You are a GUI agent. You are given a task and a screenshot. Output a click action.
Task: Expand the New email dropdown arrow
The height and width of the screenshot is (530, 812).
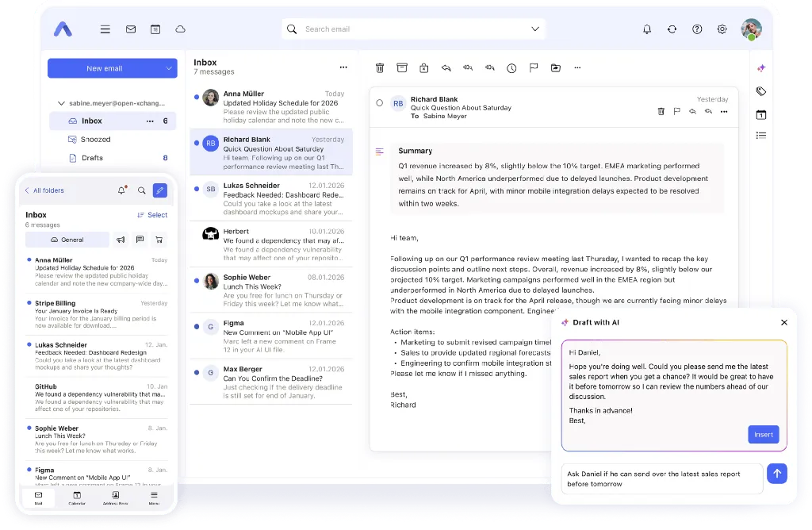pyautogui.click(x=169, y=68)
